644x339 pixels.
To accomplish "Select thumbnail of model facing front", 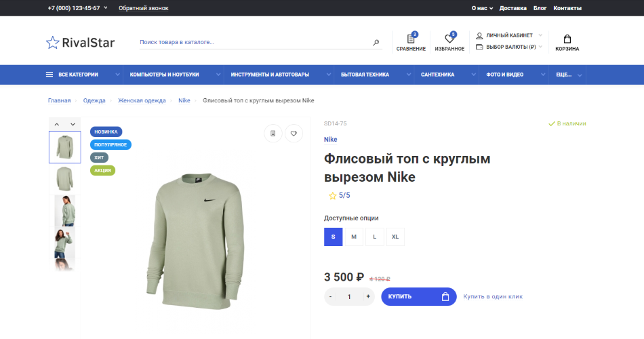I will point(65,243).
